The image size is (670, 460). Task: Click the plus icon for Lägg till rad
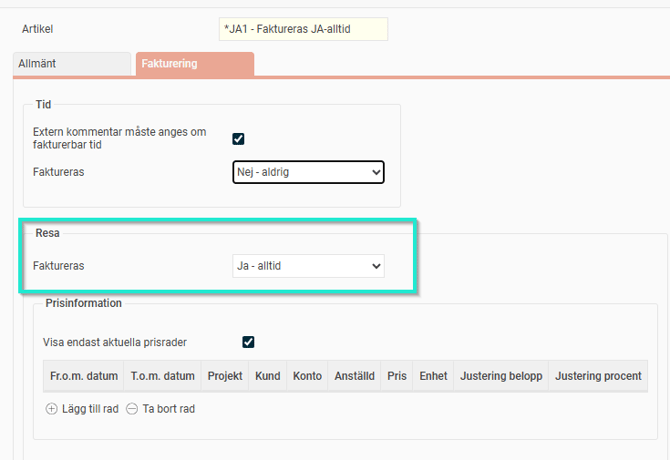tap(52, 409)
